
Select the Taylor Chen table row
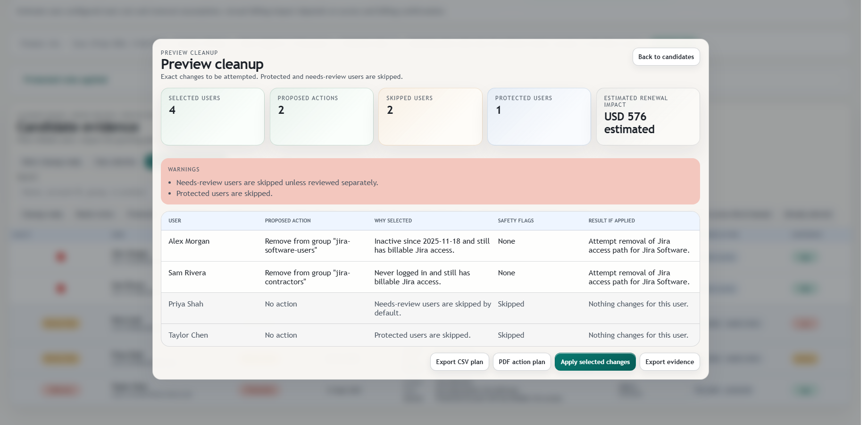[430, 335]
